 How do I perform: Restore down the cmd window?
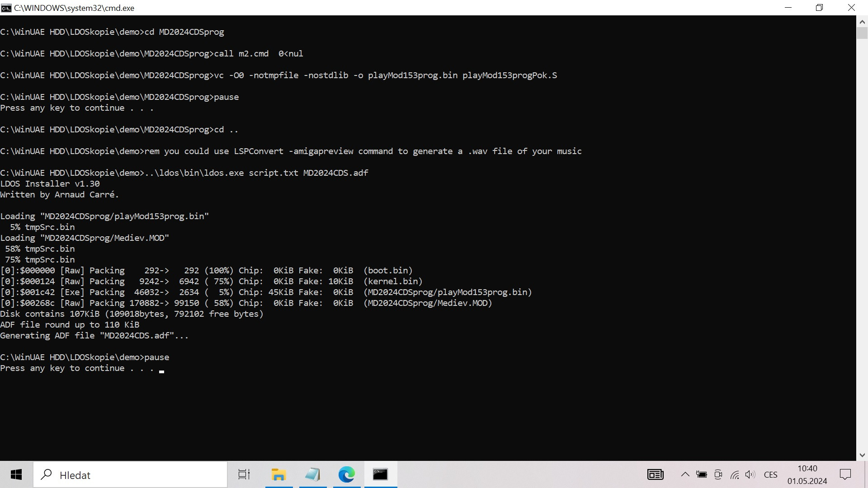click(x=819, y=8)
